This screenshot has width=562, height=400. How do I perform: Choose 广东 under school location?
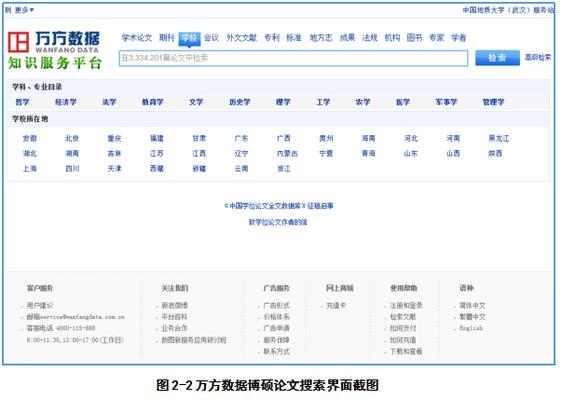pyautogui.click(x=241, y=138)
